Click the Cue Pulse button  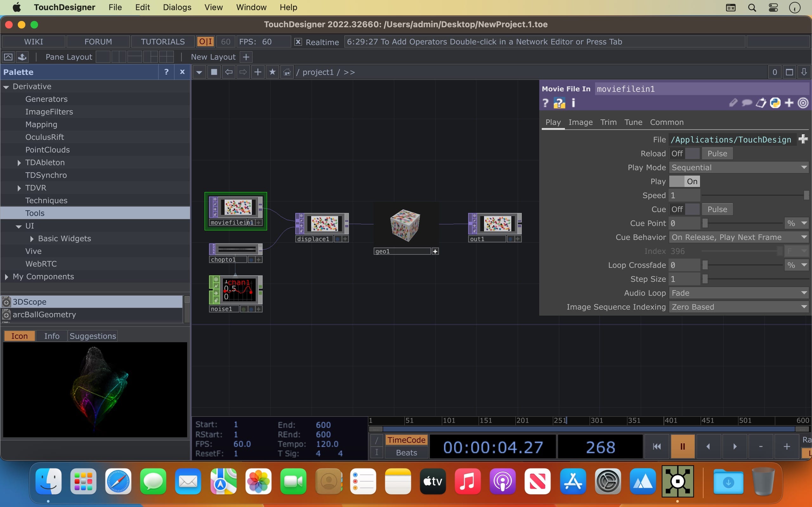click(x=717, y=209)
